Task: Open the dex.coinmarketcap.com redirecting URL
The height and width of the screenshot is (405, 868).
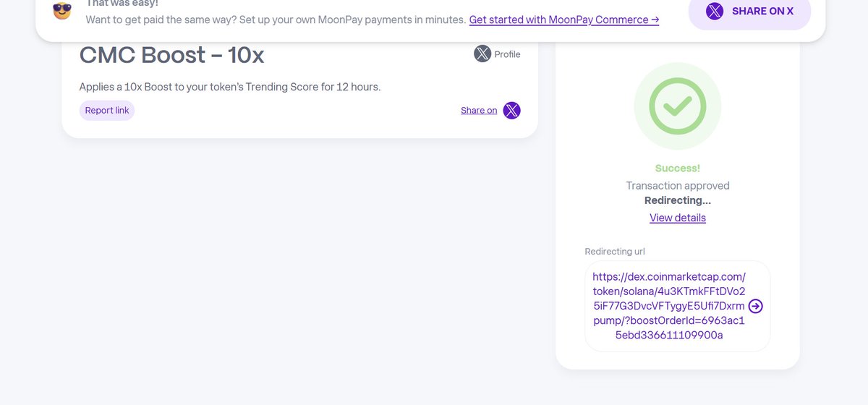Action: (668, 306)
